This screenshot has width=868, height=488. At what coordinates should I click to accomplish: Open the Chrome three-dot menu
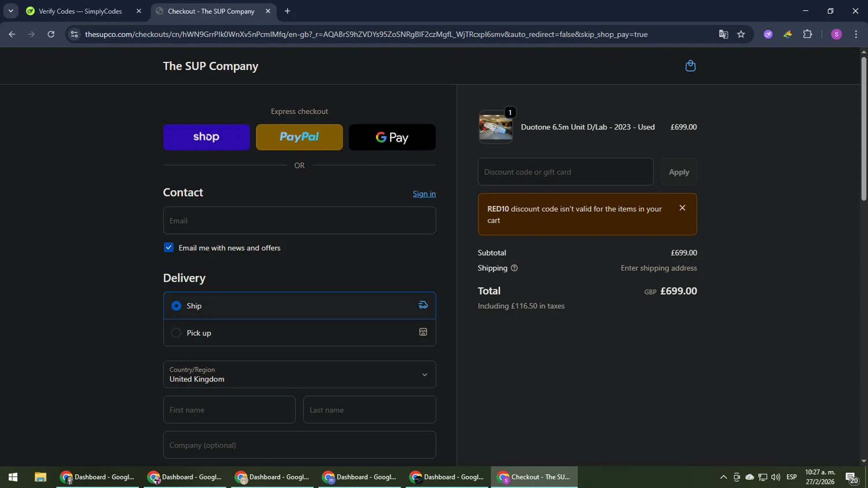click(x=856, y=34)
